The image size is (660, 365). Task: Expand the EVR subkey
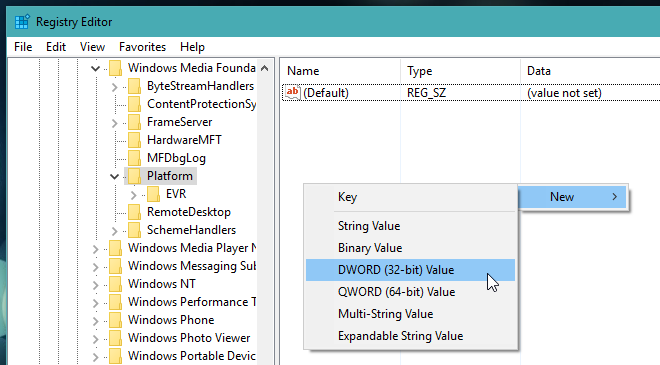point(133,195)
